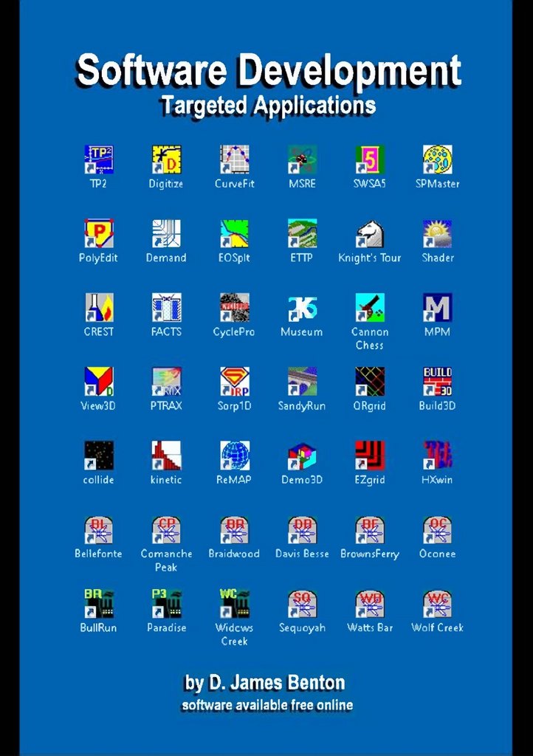The height and width of the screenshot is (756, 533).
Task: Click the CurveFit shortcut icon
Action: (235, 159)
